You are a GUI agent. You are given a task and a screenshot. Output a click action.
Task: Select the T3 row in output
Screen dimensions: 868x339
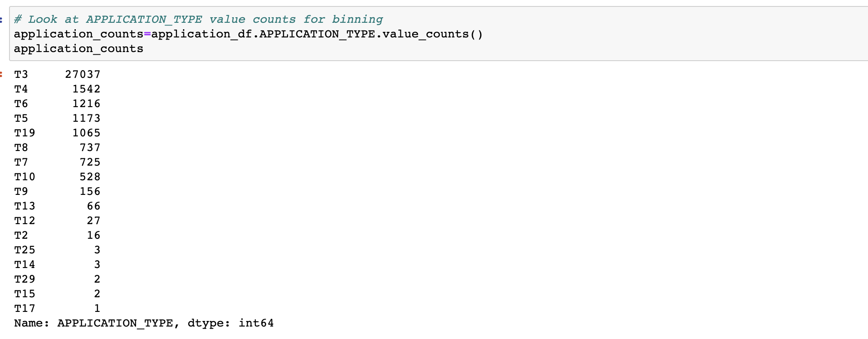pos(57,74)
